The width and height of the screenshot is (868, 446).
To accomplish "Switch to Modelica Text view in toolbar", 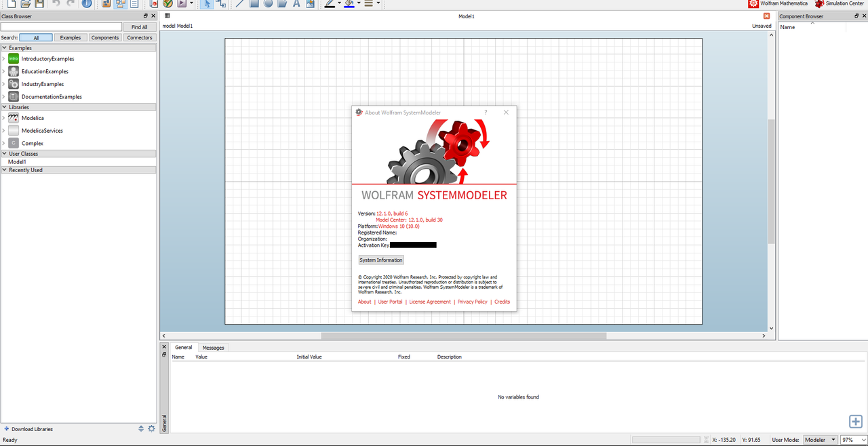I will (134, 3).
